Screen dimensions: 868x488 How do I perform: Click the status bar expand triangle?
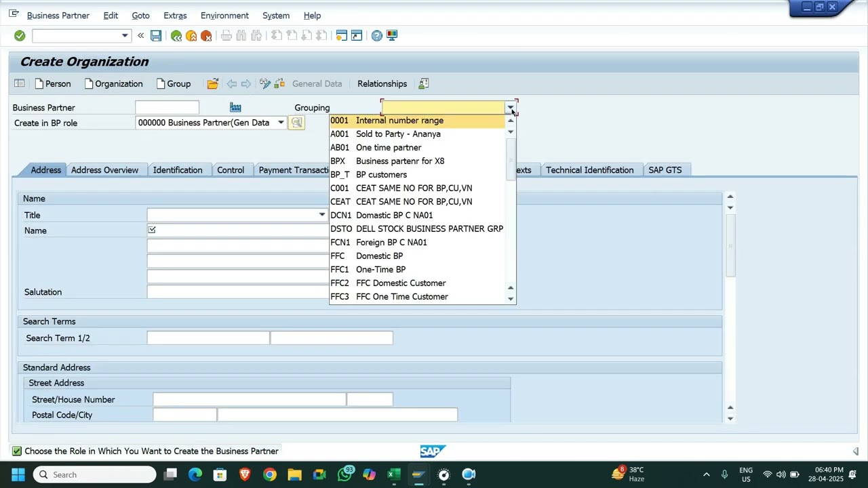point(856,451)
